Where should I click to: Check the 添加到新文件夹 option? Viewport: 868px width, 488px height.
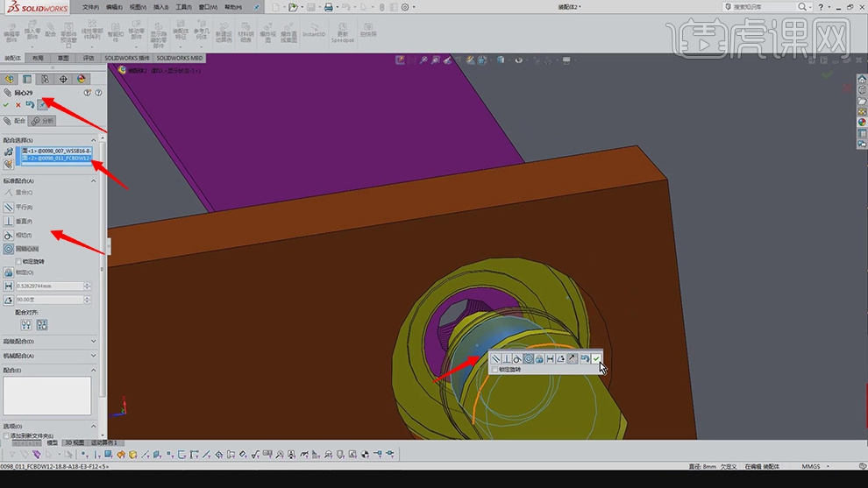(6, 435)
